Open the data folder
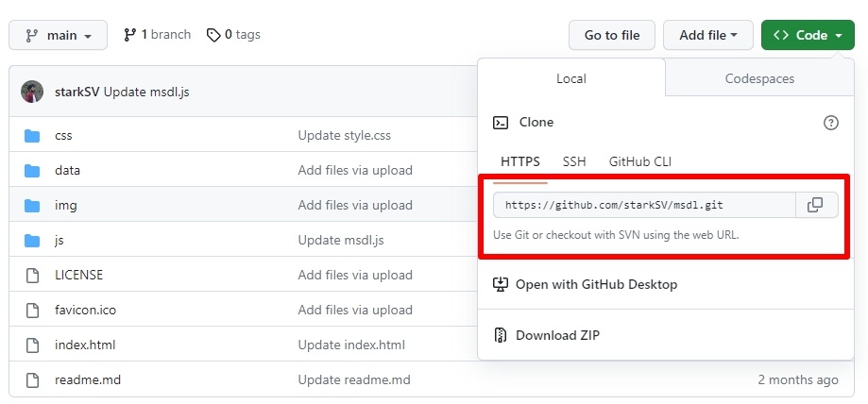The height and width of the screenshot is (404, 868). 68,171
